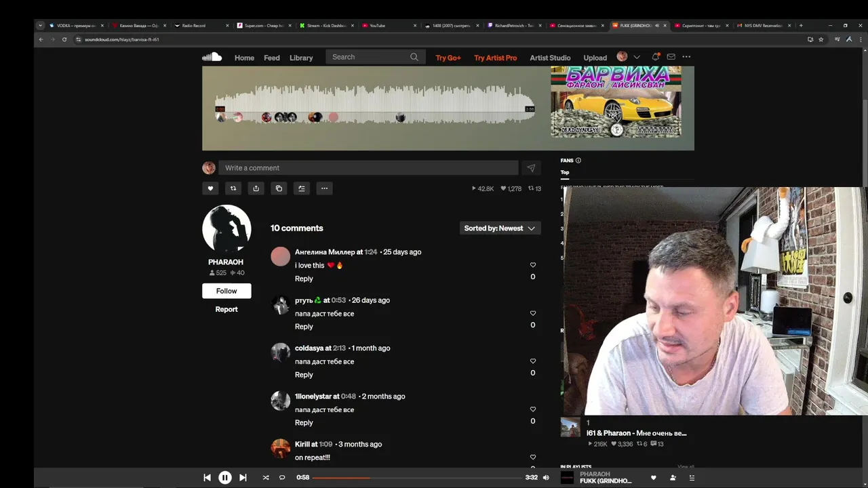Click the Upload link
The width and height of the screenshot is (868, 488).
click(x=595, y=58)
